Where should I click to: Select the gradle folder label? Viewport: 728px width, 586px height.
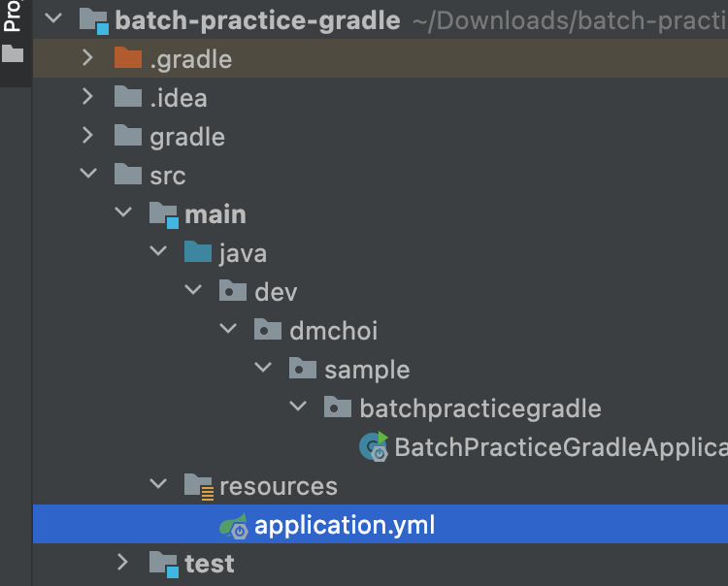coord(187,137)
